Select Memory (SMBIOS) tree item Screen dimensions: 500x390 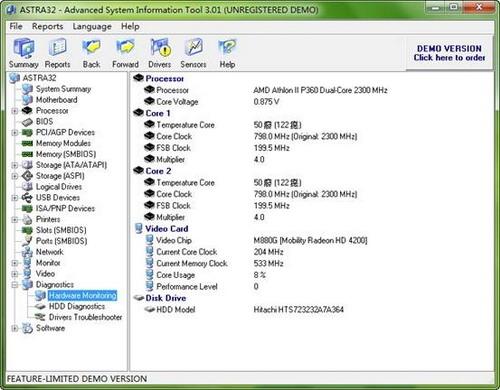(66, 154)
